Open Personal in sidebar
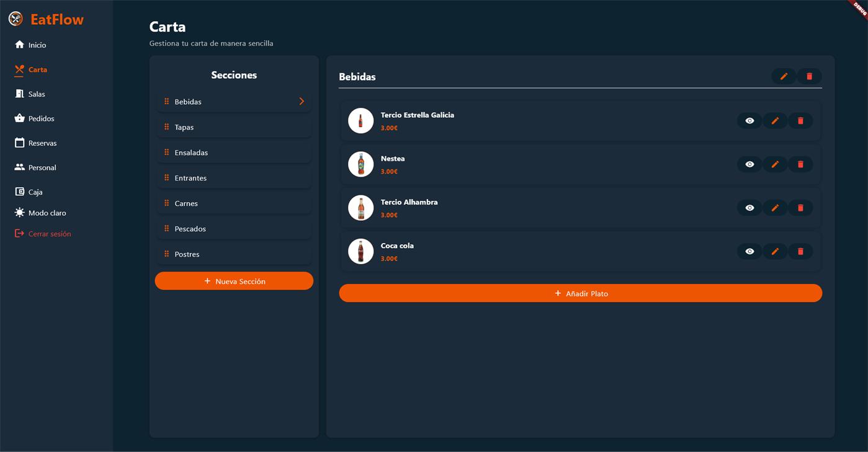868x452 pixels. [35, 167]
